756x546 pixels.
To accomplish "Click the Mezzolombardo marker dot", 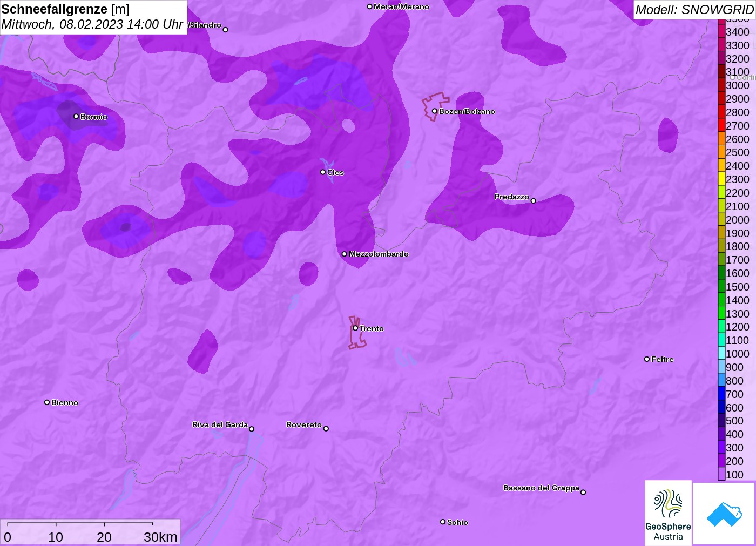I will 345,253.
